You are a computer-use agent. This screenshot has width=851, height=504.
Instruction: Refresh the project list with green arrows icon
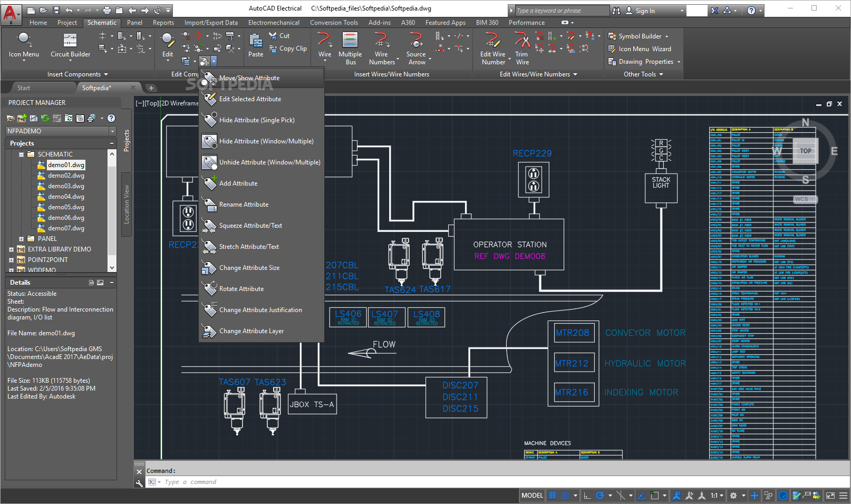click(x=45, y=118)
